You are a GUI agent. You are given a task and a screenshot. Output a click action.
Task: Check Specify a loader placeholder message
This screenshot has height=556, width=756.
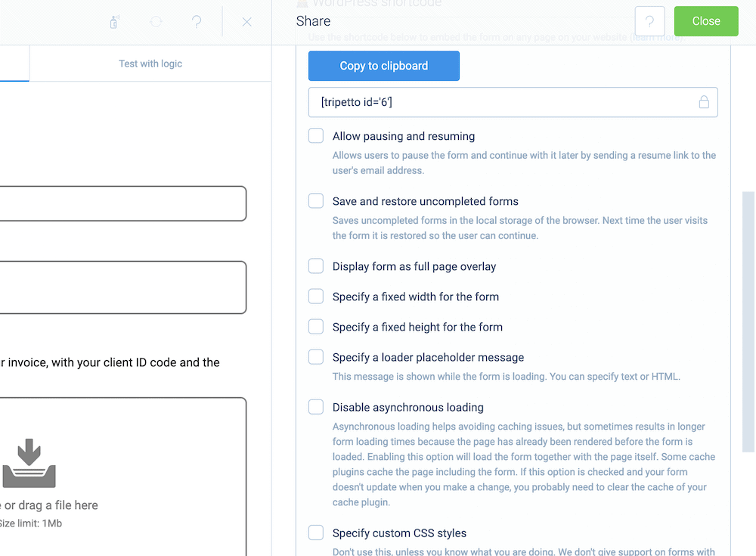click(316, 357)
